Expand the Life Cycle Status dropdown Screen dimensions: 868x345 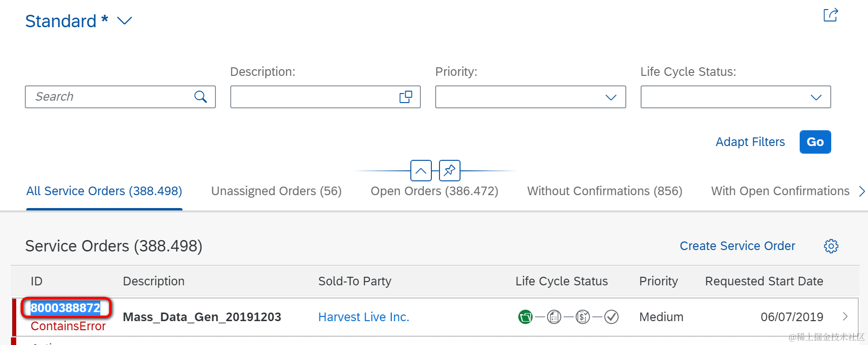coord(816,97)
